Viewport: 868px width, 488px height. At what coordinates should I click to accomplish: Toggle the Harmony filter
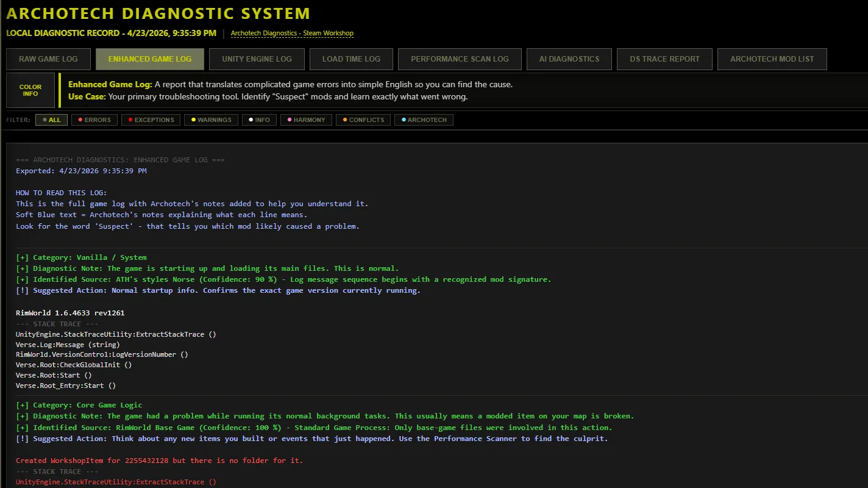click(306, 120)
